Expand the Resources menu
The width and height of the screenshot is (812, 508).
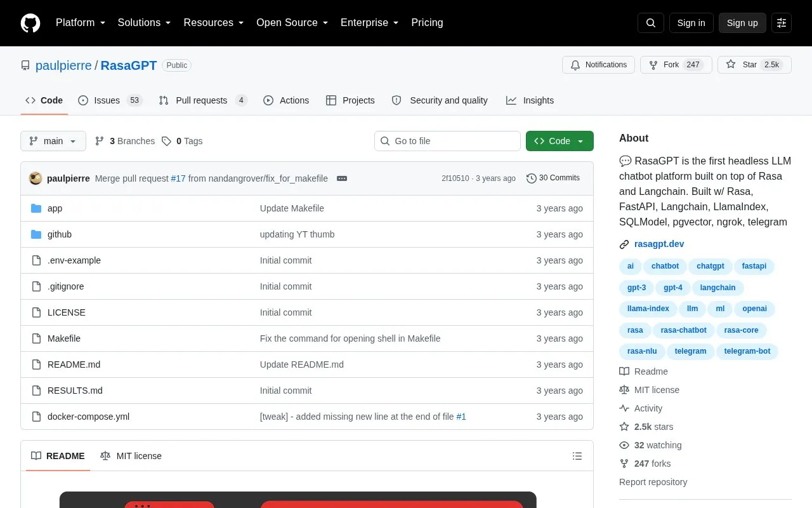coord(214,23)
